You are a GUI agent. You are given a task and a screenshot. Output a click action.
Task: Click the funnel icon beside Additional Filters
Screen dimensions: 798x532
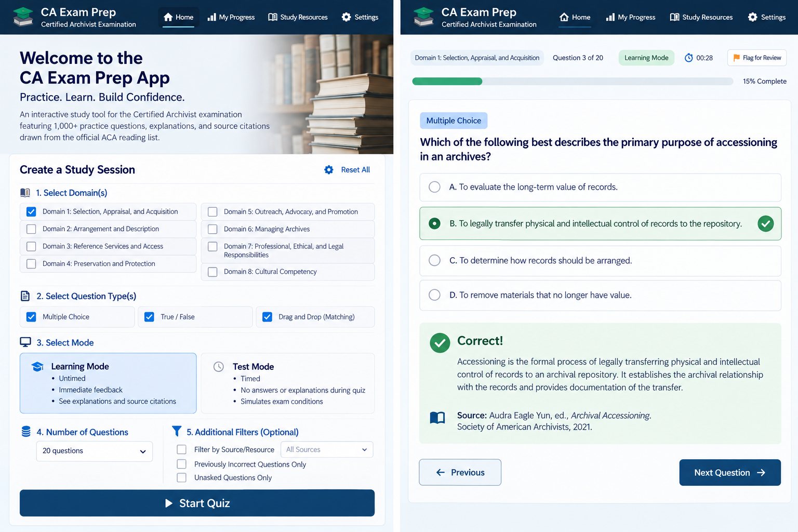[177, 431]
